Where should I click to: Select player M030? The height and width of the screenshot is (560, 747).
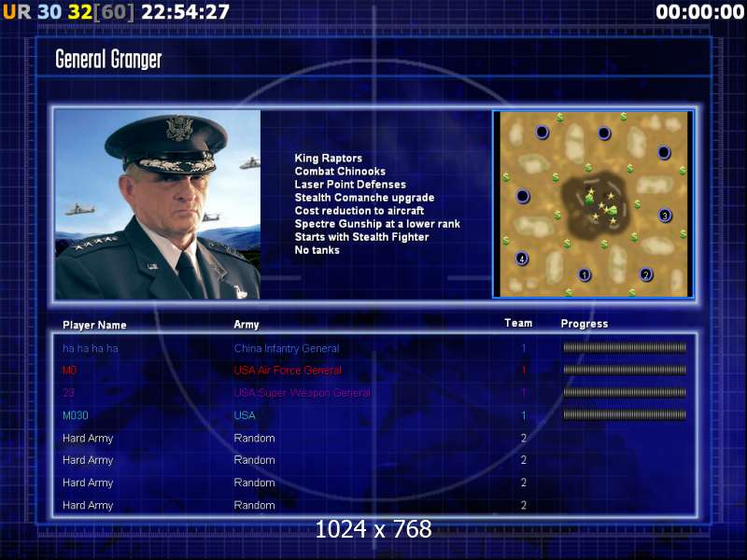click(76, 415)
